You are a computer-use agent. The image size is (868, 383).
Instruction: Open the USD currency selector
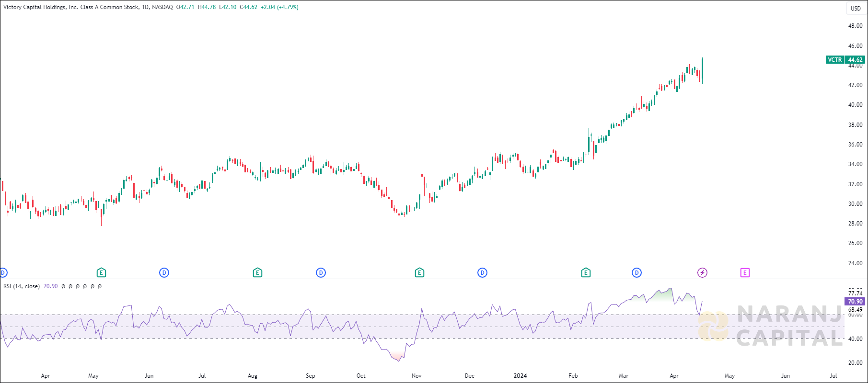point(856,8)
